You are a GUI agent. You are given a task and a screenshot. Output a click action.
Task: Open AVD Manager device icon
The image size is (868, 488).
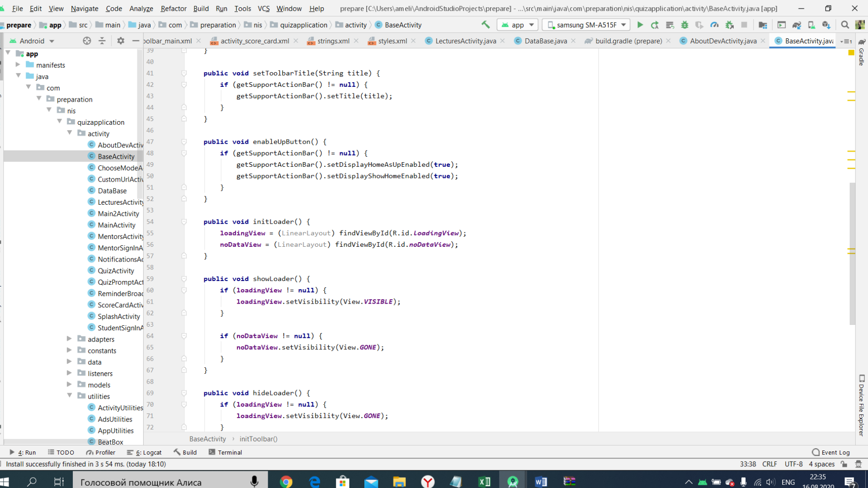pyautogui.click(x=811, y=25)
